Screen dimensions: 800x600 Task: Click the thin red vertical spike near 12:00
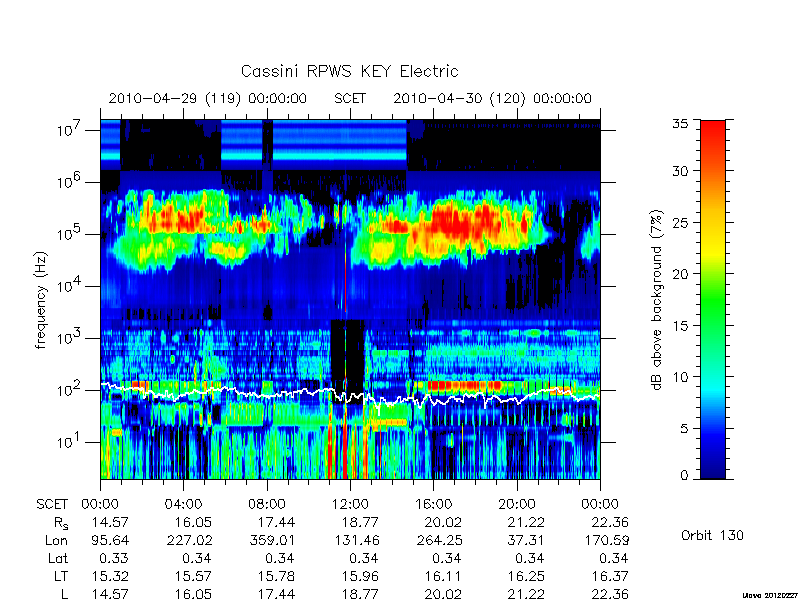click(346, 276)
